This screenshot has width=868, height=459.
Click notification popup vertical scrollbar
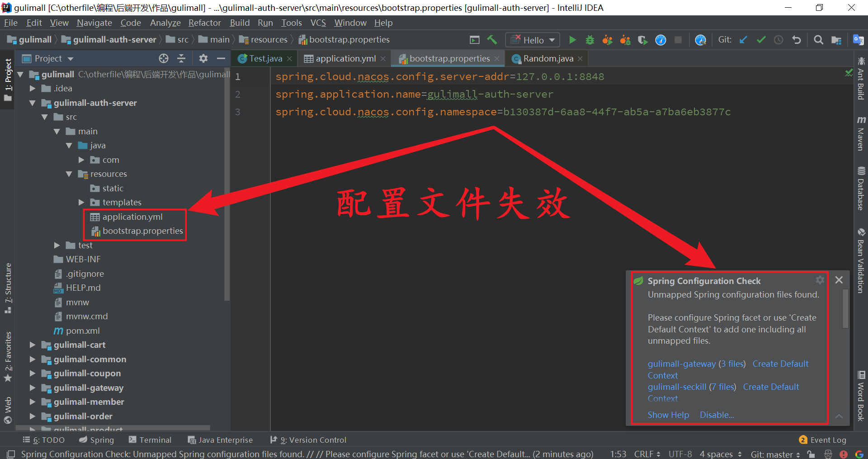[845, 309]
